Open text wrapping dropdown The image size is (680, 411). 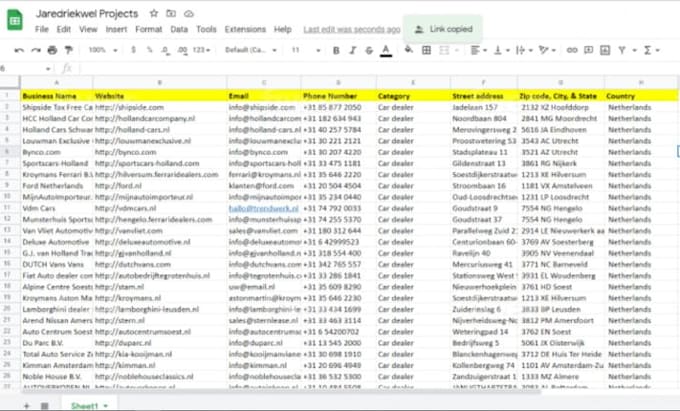pyautogui.click(x=524, y=50)
